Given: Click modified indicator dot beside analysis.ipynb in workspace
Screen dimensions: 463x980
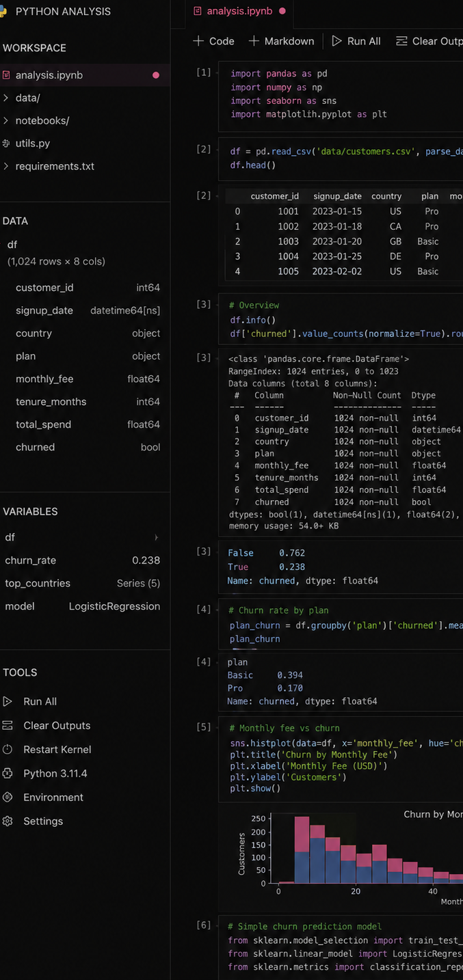Looking at the screenshot, I should [156, 75].
